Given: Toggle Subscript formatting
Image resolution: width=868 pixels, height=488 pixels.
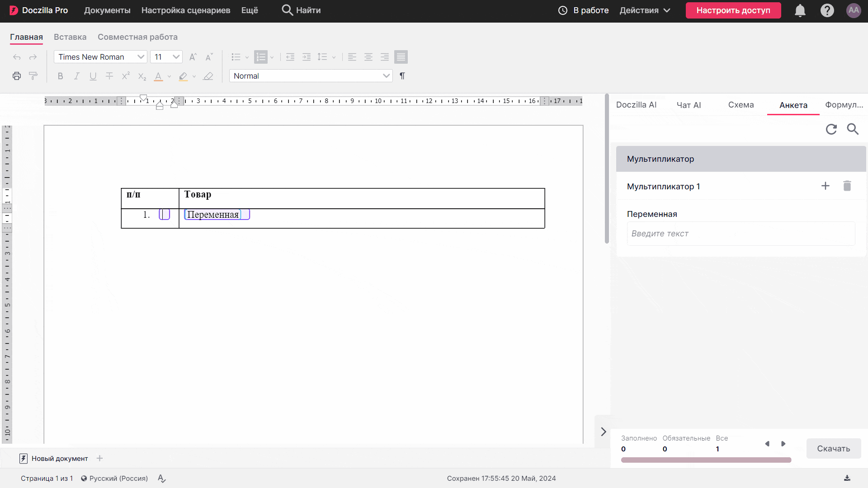Looking at the screenshot, I should 142,76.
